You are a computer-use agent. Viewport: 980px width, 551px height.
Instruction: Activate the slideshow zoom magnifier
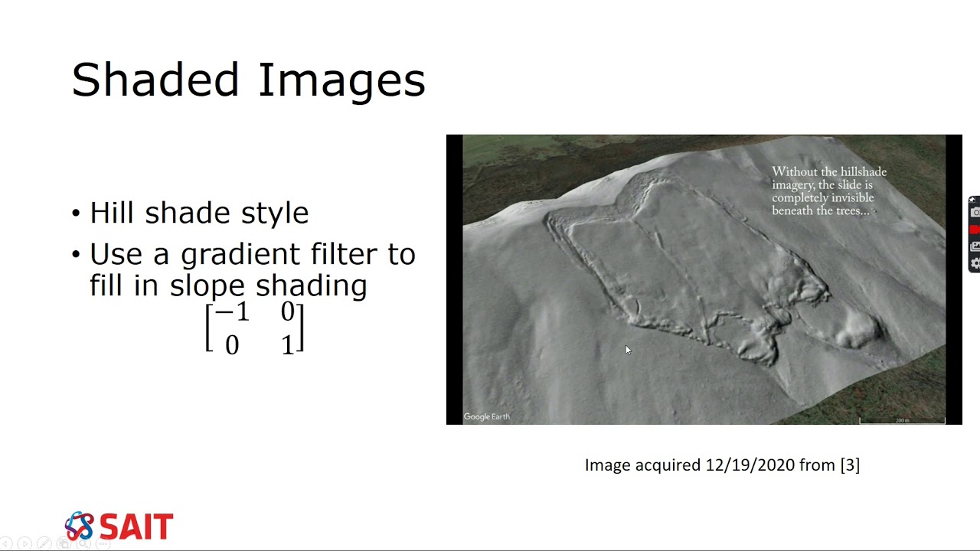83,544
